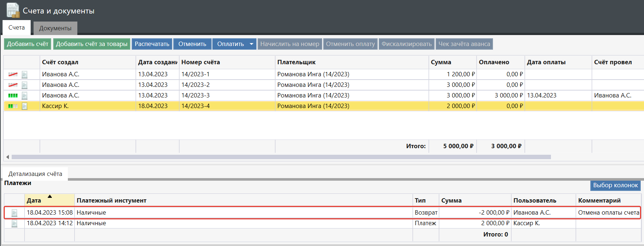Switch to the Документы tab
The width and height of the screenshot is (644, 246).
55,28
